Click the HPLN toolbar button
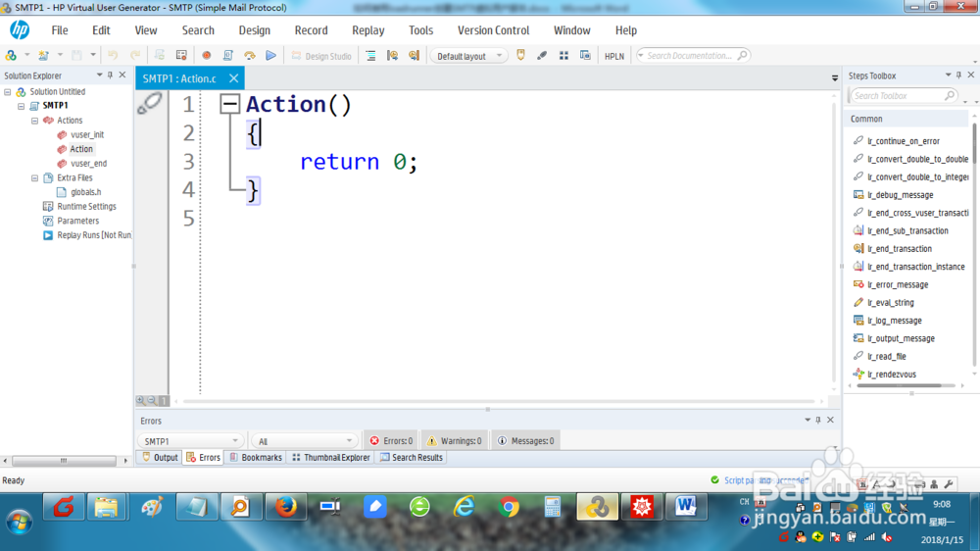The height and width of the screenshot is (551, 980). (614, 56)
